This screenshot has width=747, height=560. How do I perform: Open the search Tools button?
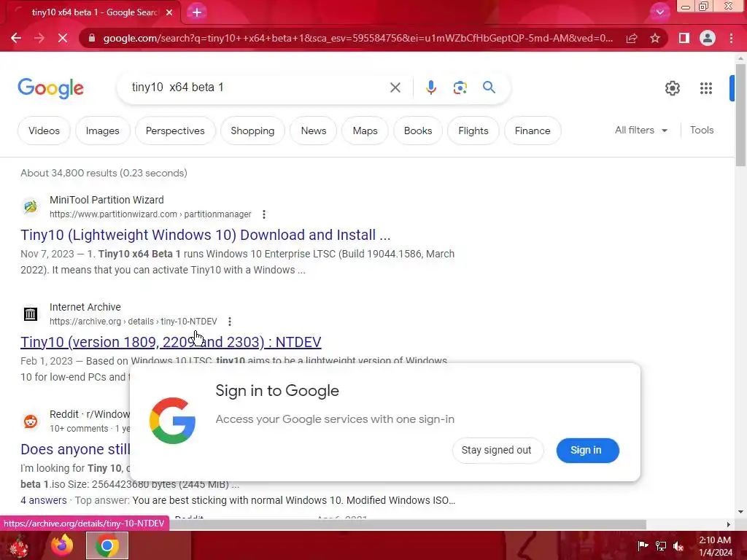pyautogui.click(x=702, y=130)
